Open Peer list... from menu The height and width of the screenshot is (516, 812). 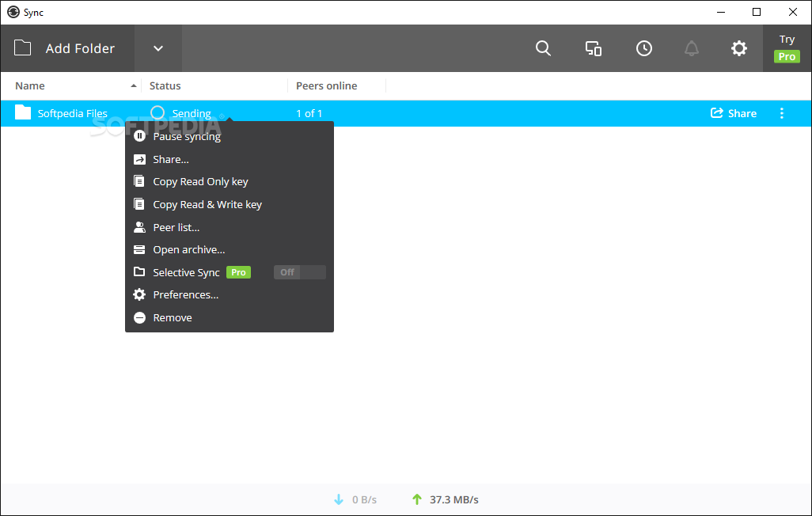click(230, 227)
